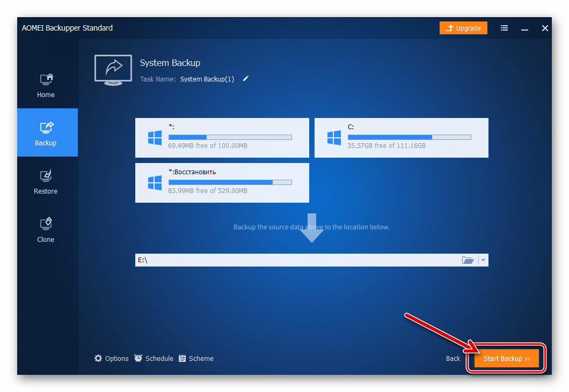The width and height of the screenshot is (569, 392).
Task: Click the System Backup monitor icon
Action: point(113,70)
